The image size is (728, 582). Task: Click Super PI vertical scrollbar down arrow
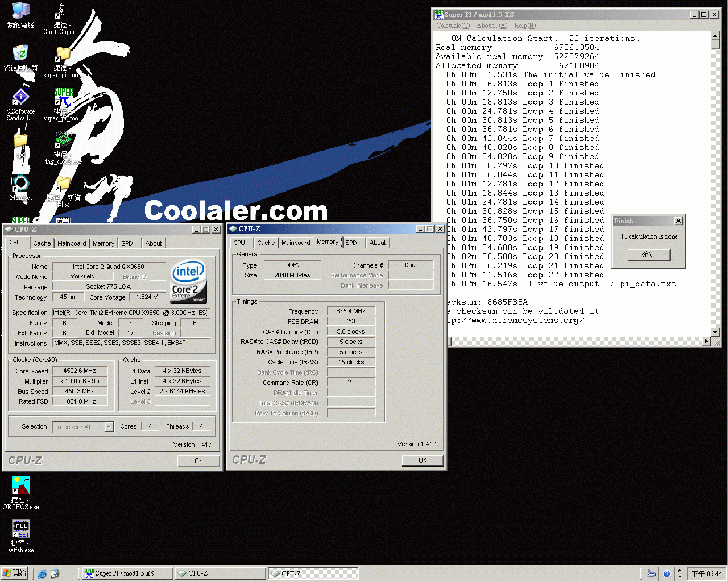point(715,332)
